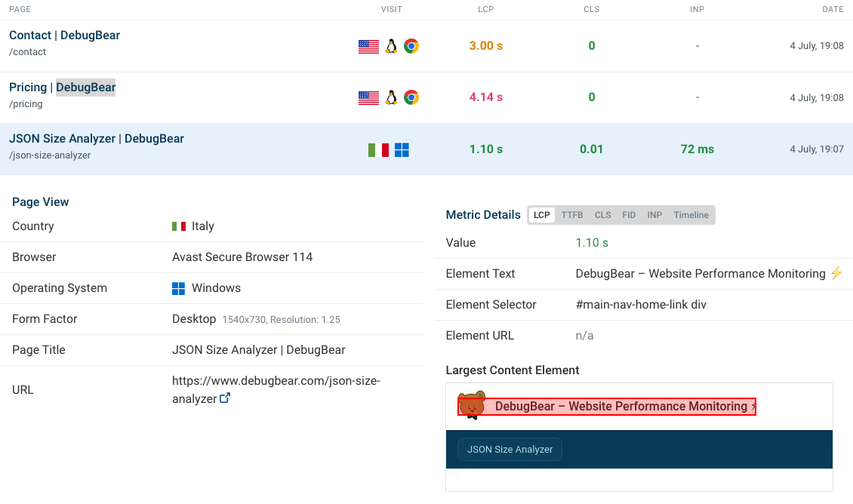Viewport: 853px width, 504px height.
Task: Click the 4.14 s LCP value
Action: pyautogui.click(x=486, y=97)
